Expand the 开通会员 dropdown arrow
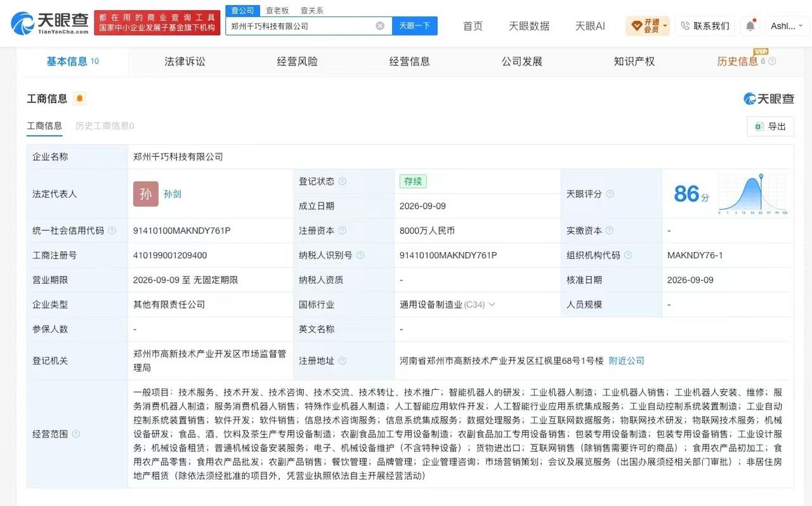 click(x=665, y=27)
